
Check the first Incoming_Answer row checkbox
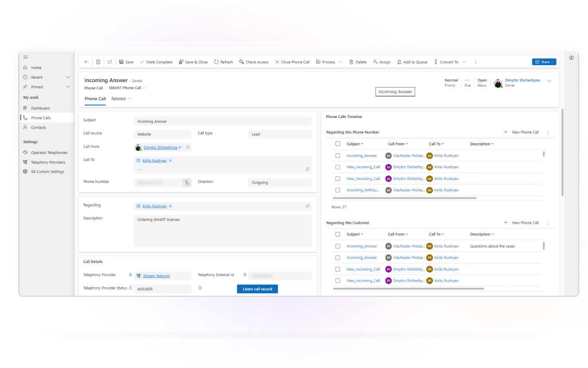338,156
